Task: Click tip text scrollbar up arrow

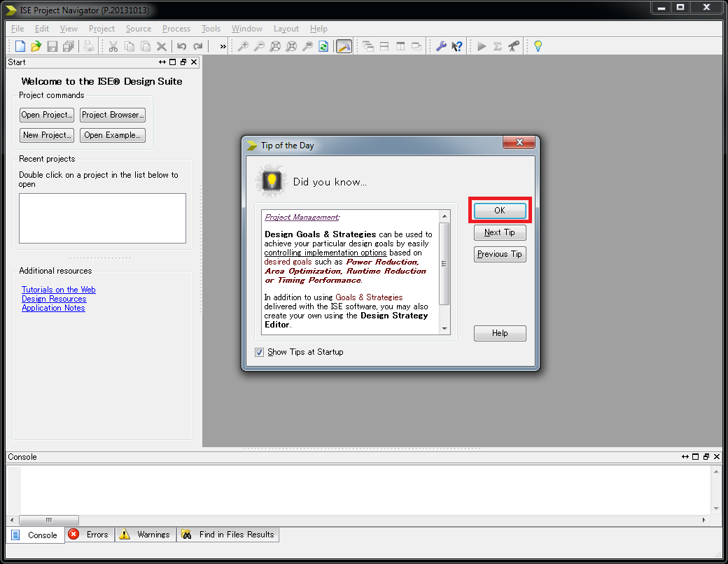Action: (x=444, y=216)
